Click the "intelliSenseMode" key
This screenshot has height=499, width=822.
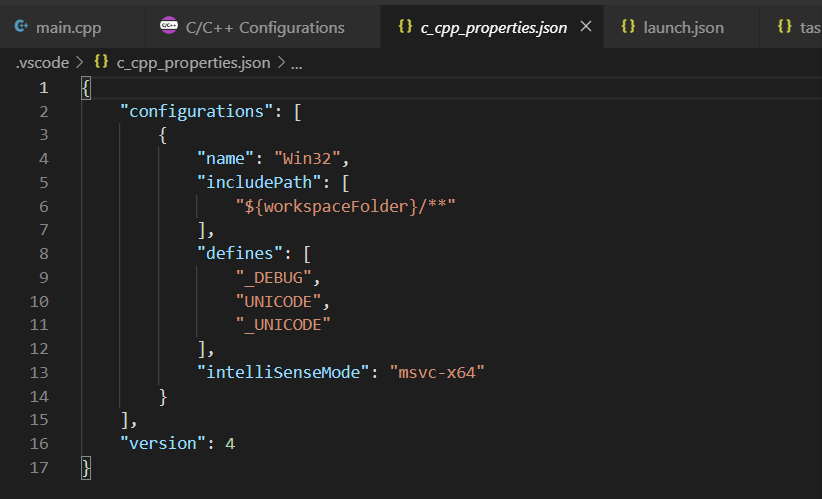tap(283, 373)
